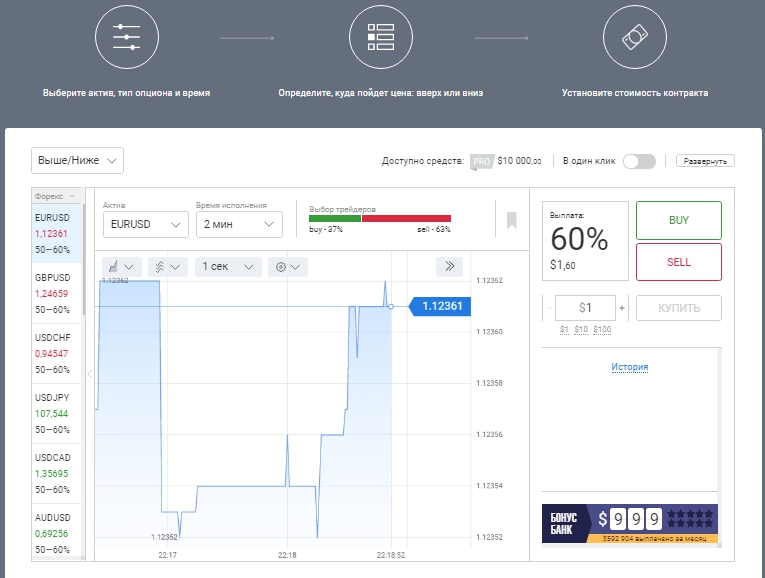Viewport: 765px width, 578px height.
Task: Open the Выше/Ниже option type dropdown
Action: point(78,160)
